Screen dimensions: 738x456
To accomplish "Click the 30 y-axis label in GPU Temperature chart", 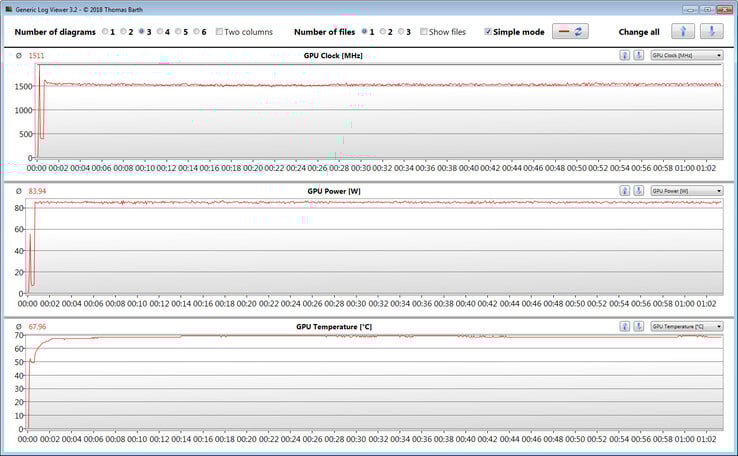I will tap(19, 389).
